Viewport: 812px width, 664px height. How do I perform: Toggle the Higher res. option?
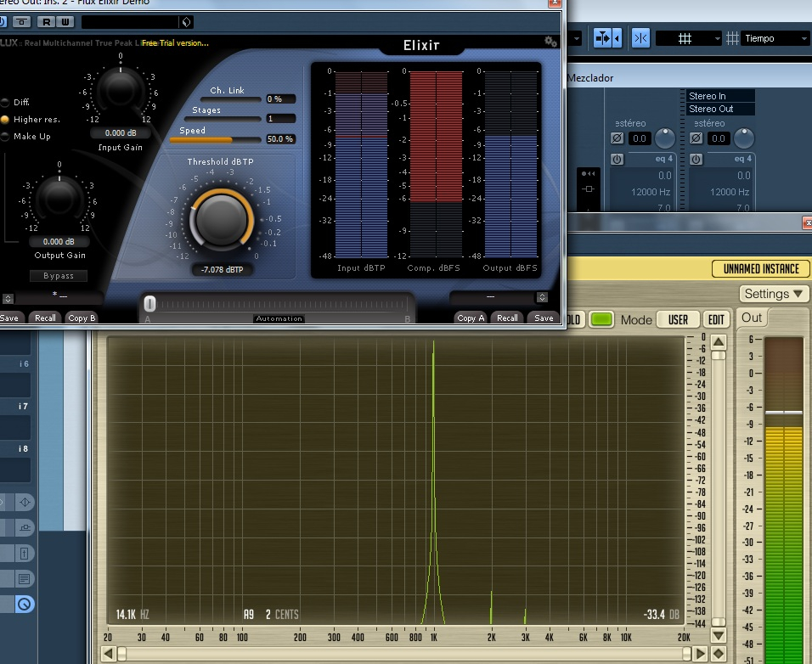coord(6,120)
